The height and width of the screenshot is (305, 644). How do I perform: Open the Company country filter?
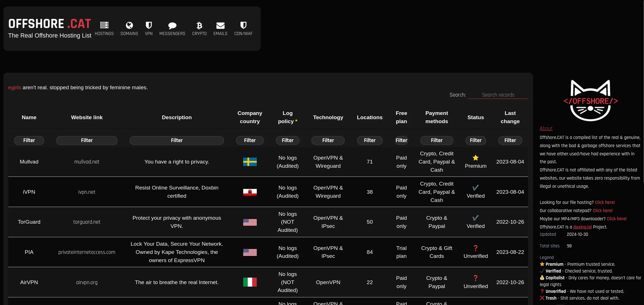[x=250, y=140]
